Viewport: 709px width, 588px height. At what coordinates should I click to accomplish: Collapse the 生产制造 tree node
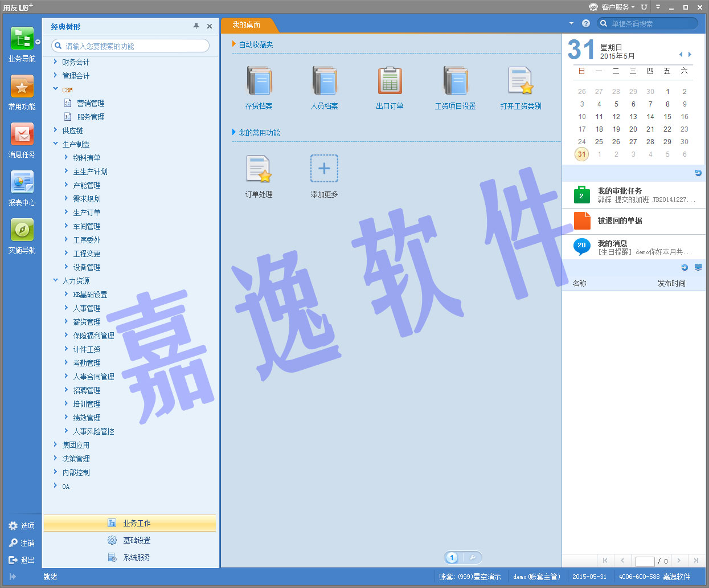[x=55, y=144]
